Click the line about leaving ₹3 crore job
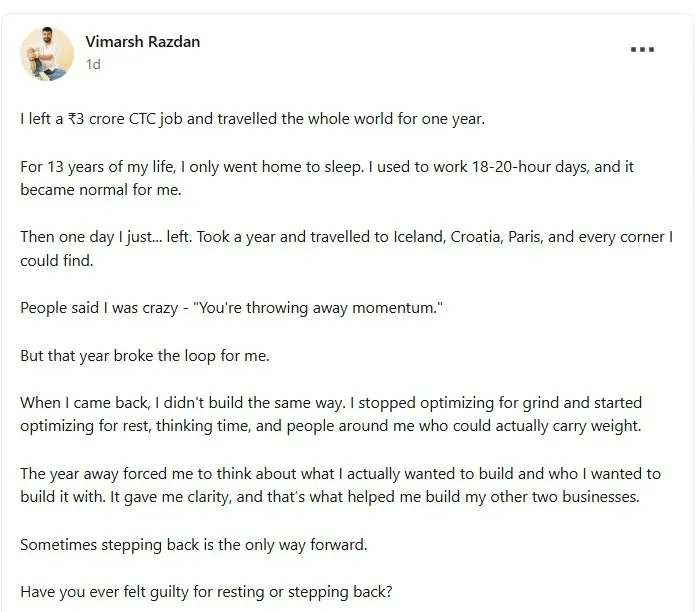 pyautogui.click(x=253, y=119)
